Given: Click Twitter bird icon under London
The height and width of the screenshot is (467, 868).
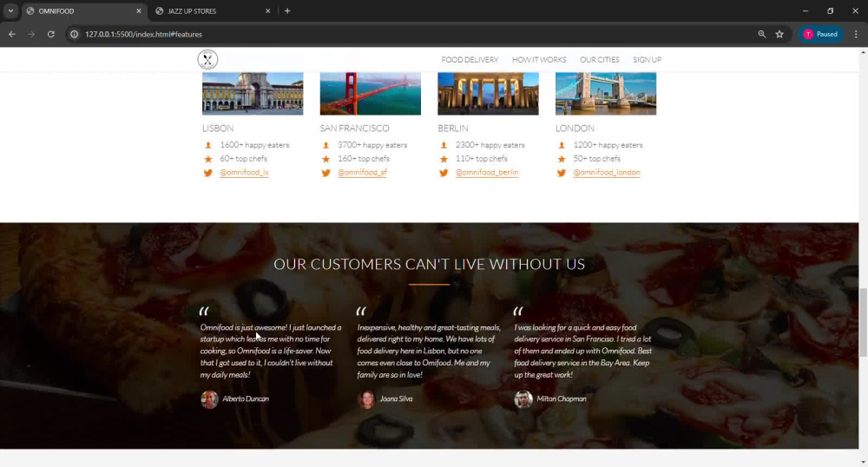Looking at the screenshot, I should pos(562,173).
